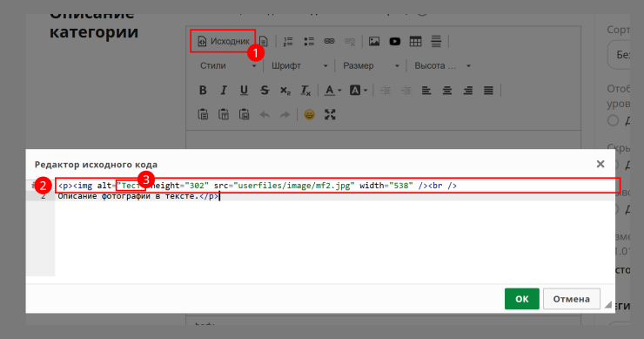Screen dimensions: 644x339
Task: Align text to the right
Action: tap(467, 90)
